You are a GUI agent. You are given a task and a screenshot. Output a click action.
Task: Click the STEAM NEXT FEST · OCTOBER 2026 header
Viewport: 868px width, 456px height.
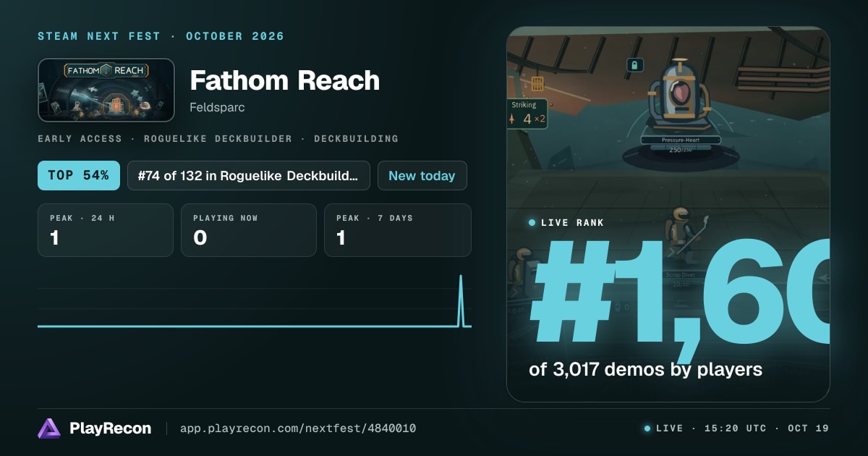pyautogui.click(x=161, y=36)
